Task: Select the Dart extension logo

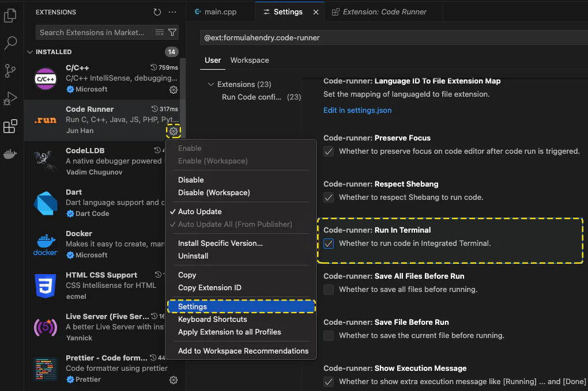Action: tap(46, 203)
